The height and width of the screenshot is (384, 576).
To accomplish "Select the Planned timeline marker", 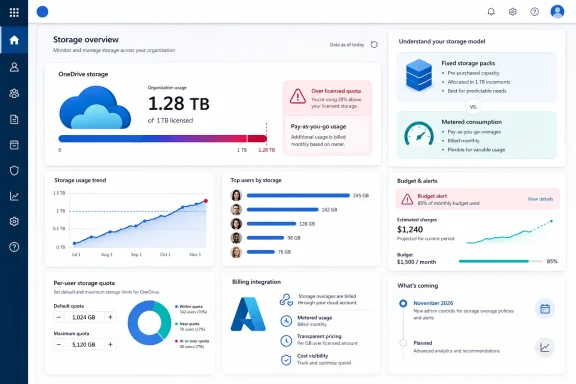I will 403,343.
